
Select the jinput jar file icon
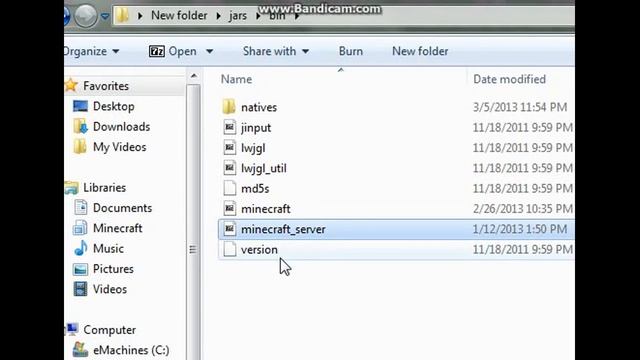(229, 127)
